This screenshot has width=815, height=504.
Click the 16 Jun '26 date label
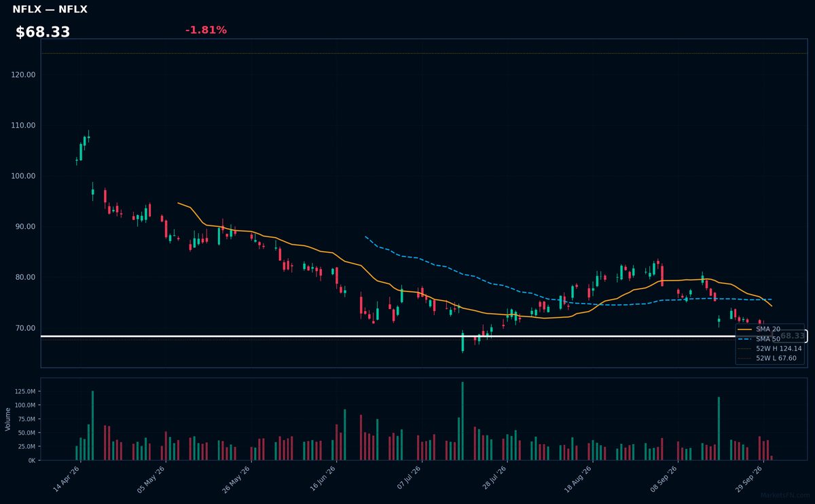point(322,478)
